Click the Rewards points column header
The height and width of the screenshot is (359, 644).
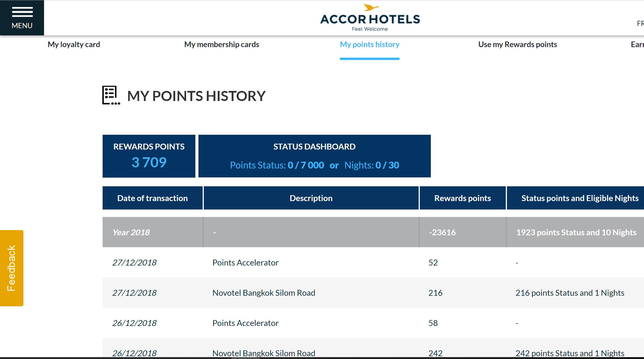pyautogui.click(x=462, y=198)
